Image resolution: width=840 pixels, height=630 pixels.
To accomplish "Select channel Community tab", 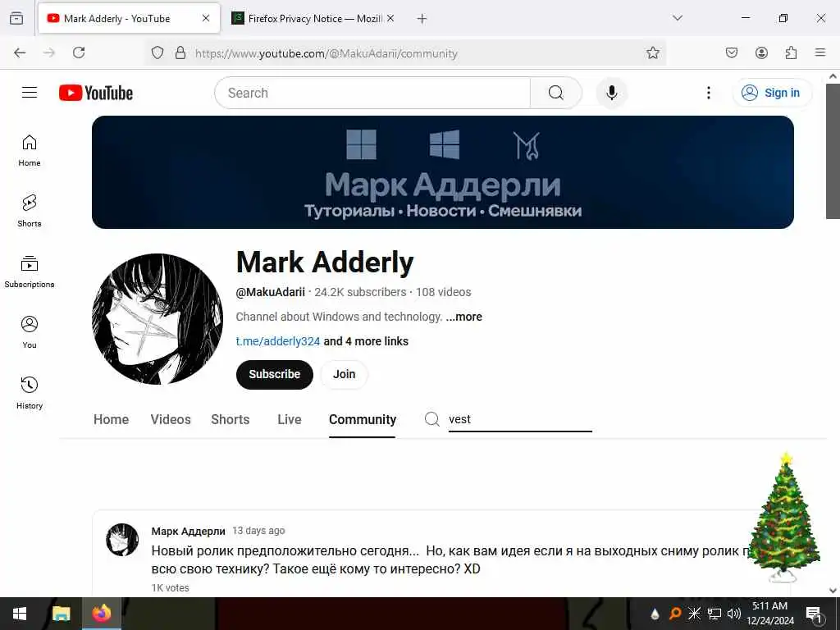I will point(362,419).
